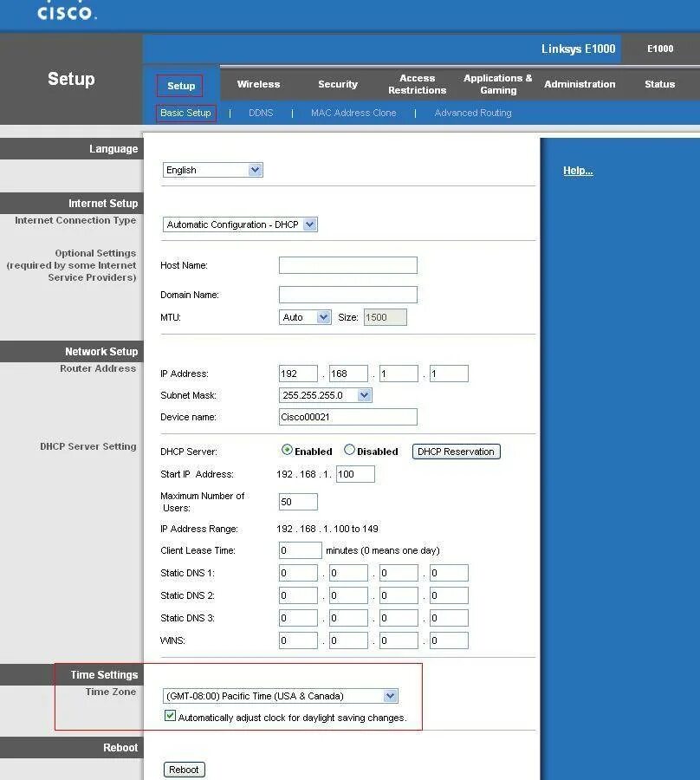
Task: Open the Status tab
Action: click(x=660, y=84)
